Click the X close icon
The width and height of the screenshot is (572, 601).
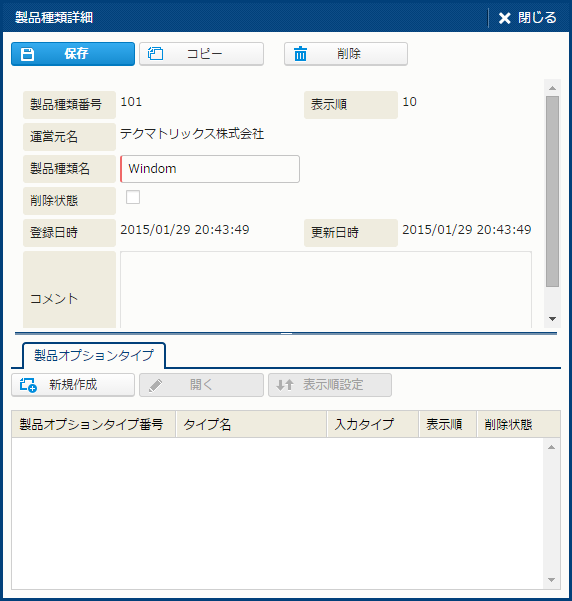505,18
